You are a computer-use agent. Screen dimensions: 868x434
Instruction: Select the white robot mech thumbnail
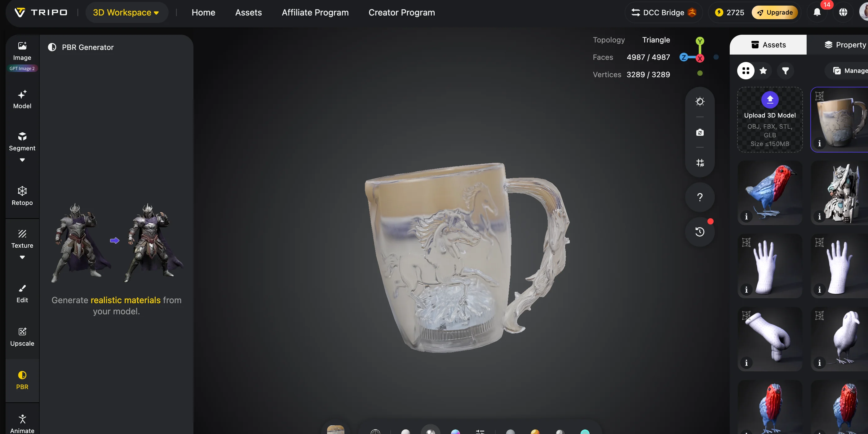point(840,193)
